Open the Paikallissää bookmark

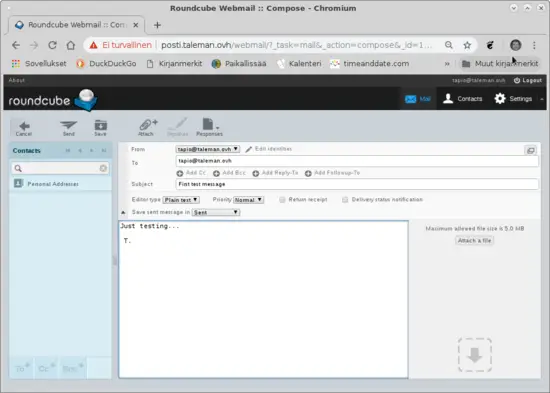click(x=239, y=64)
